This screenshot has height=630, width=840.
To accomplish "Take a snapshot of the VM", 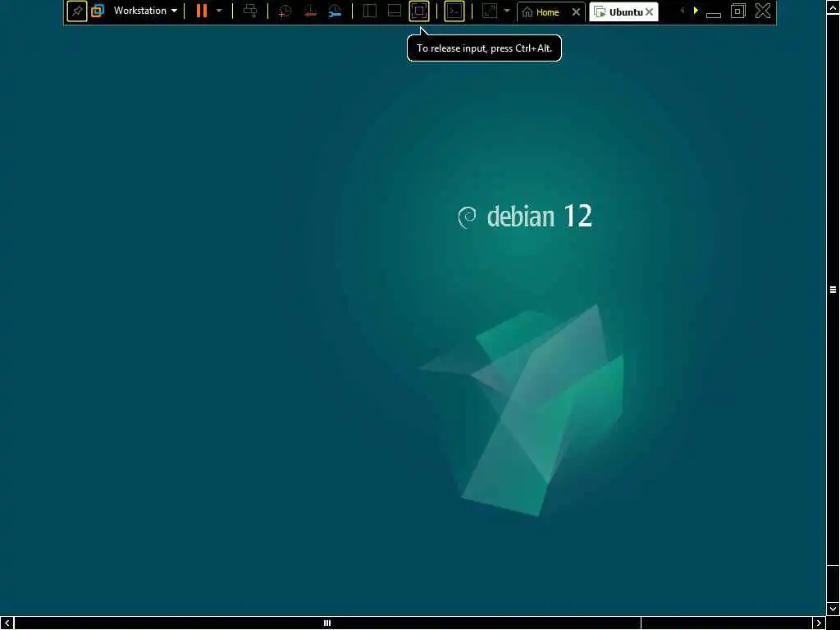I will click(285, 11).
